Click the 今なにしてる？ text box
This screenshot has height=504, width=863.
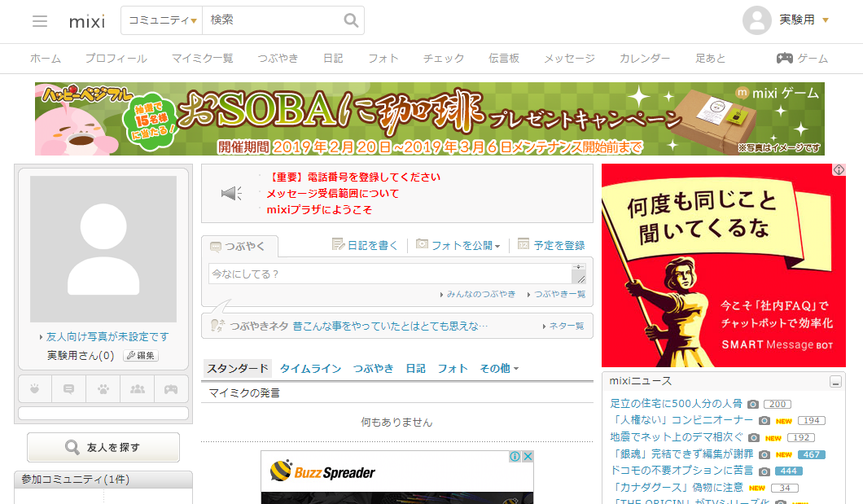click(x=390, y=274)
